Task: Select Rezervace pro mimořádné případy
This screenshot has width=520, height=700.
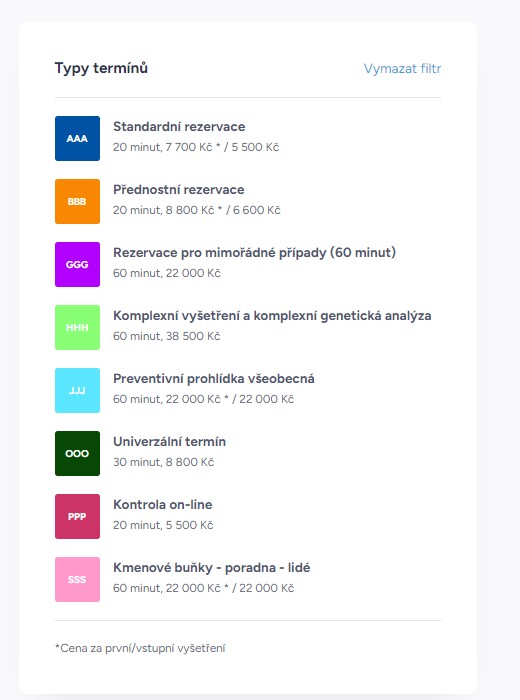Action: click(254, 253)
